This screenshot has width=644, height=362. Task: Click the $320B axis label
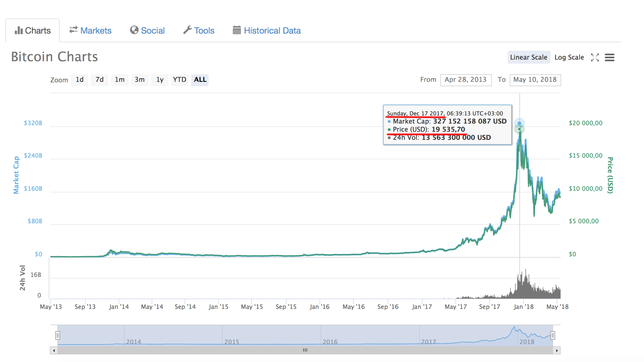pos(33,123)
